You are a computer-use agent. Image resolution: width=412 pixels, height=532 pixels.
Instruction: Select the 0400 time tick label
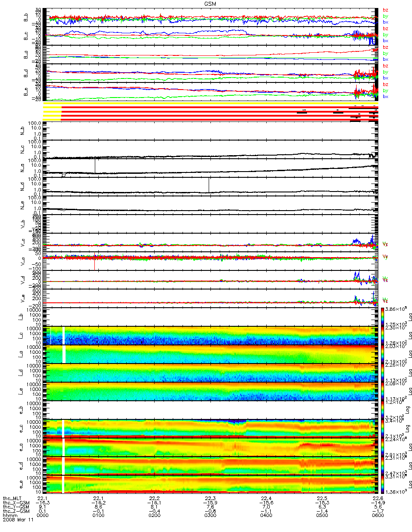266,516
